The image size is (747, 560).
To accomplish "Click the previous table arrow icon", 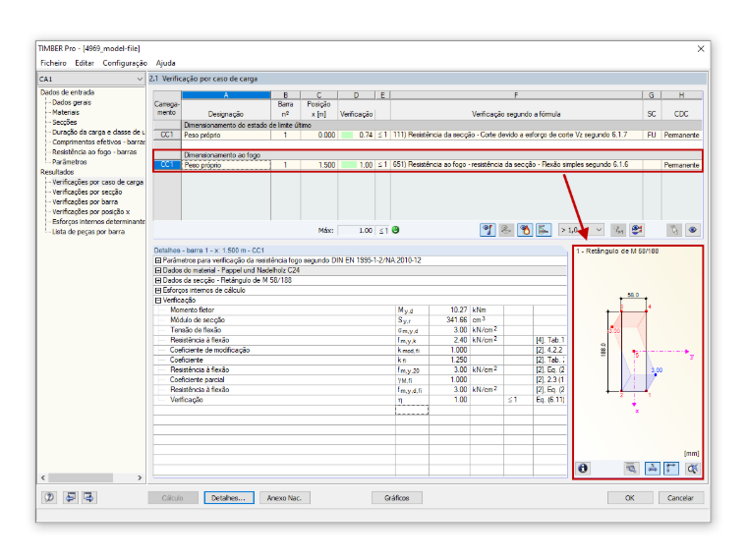I will coord(71,498).
